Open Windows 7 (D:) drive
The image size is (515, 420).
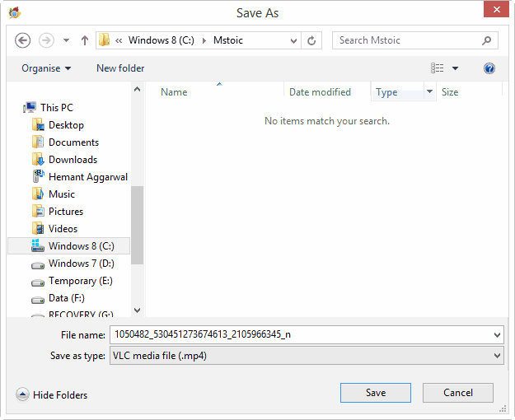coord(81,264)
